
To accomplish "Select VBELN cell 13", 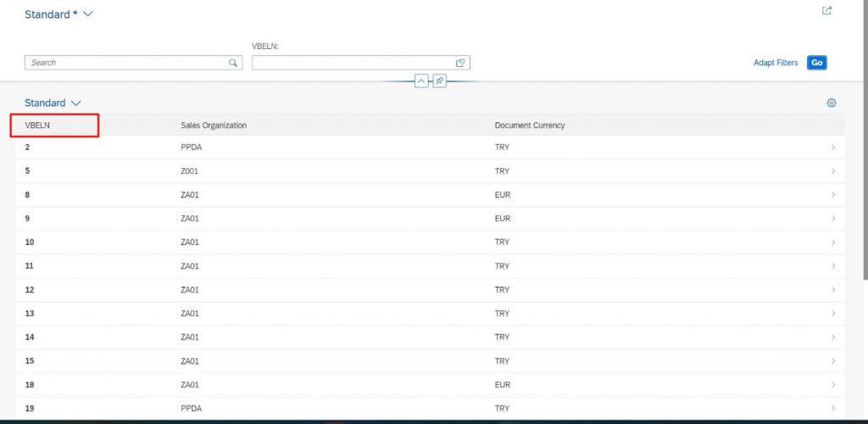I will pos(30,313).
